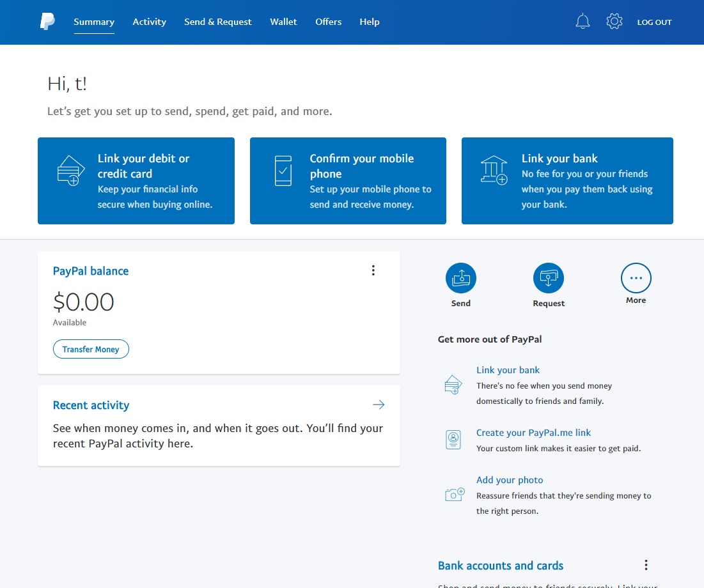
Task: Click the badge icon beside PayPal.me link
Action: click(453, 440)
